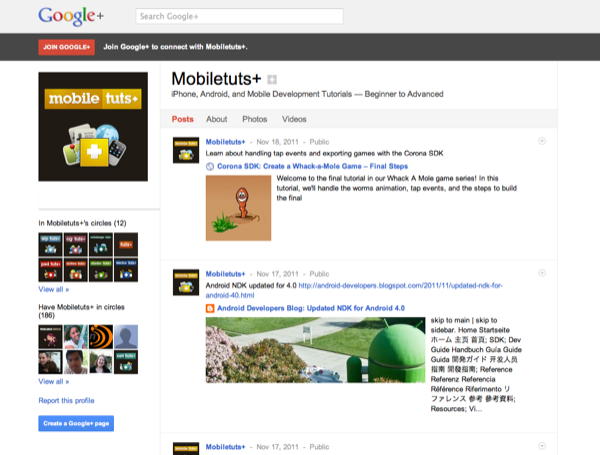Click Mobiletuts+ author name on Nov 18 post
The width and height of the screenshot is (600, 455).
pyautogui.click(x=225, y=142)
